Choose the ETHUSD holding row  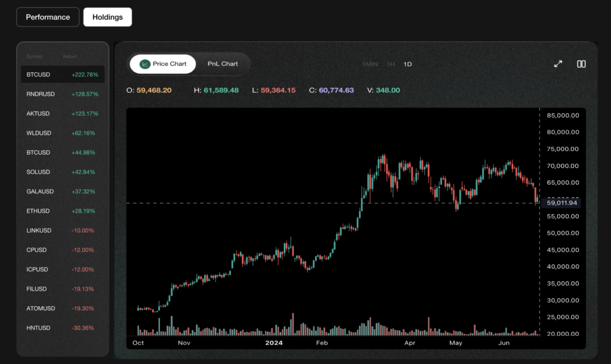pos(63,211)
